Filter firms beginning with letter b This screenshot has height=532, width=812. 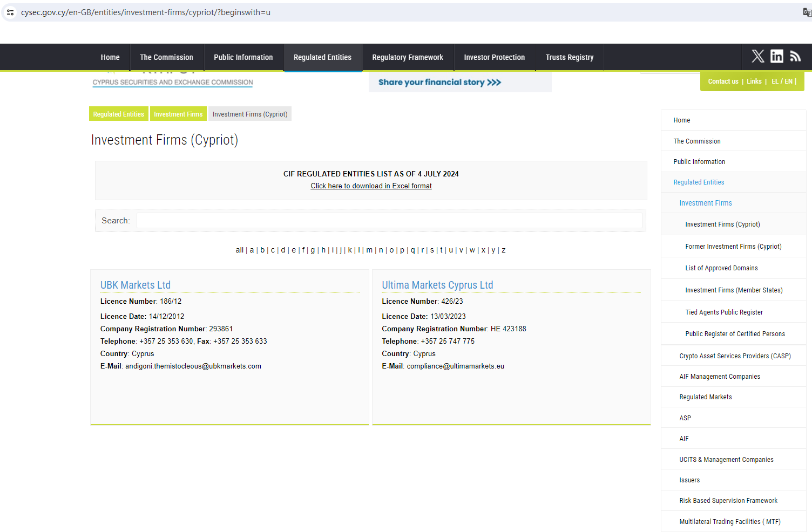[x=262, y=250]
